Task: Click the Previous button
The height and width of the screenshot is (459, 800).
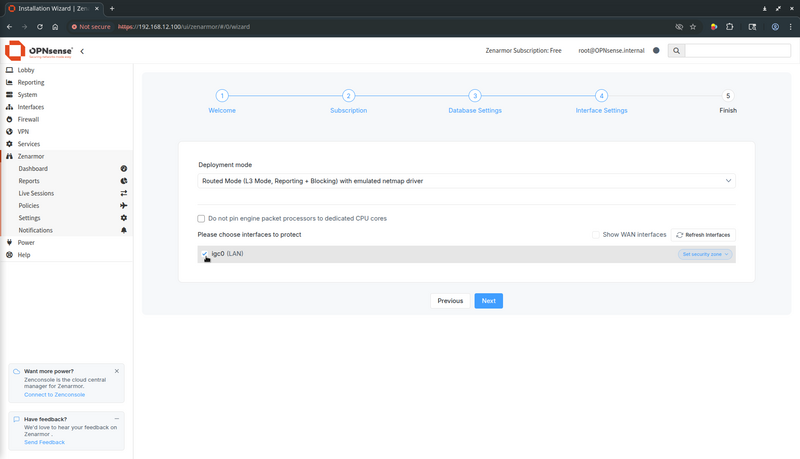Action: 450,301
